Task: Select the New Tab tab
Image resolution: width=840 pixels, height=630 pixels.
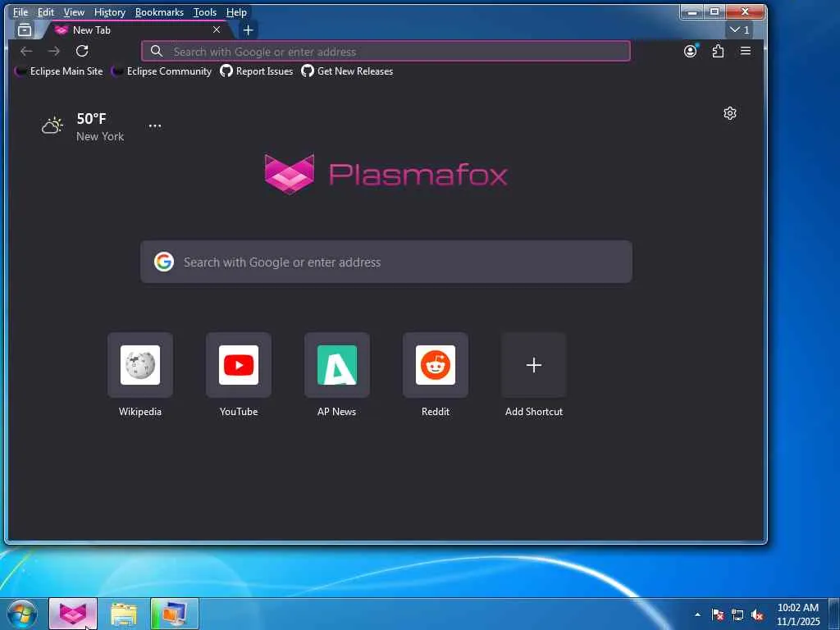Action: (139, 30)
